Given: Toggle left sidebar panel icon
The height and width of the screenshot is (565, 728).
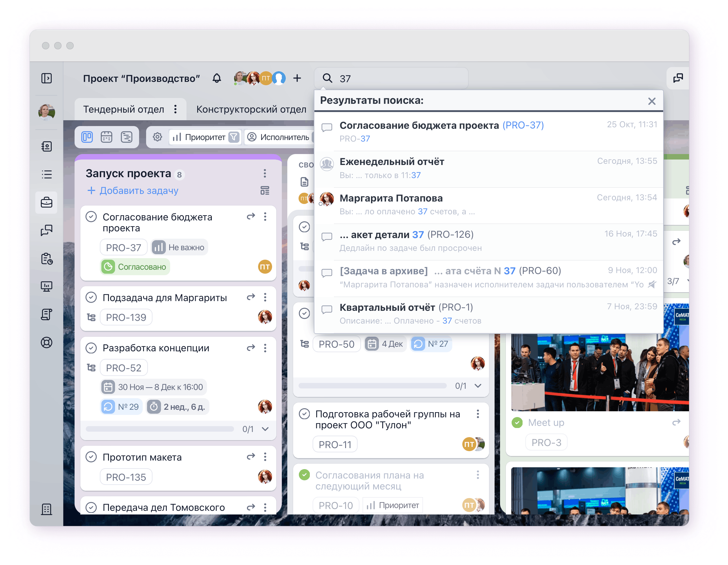Looking at the screenshot, I should 46,78.
